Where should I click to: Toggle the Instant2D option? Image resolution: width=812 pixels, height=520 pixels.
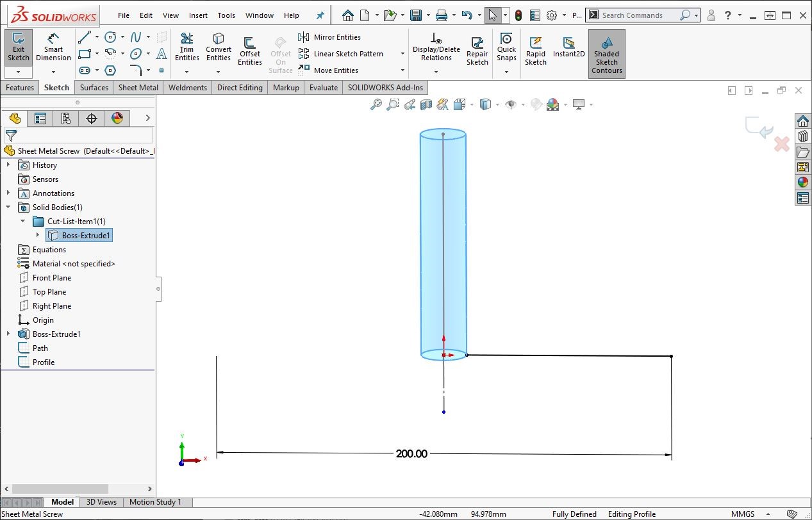coord(568,48)
